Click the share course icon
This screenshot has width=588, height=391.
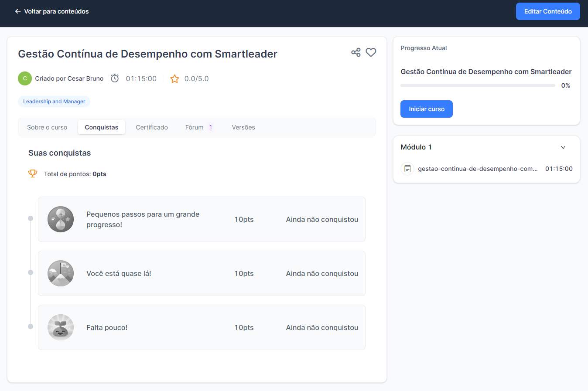[356, 52]
